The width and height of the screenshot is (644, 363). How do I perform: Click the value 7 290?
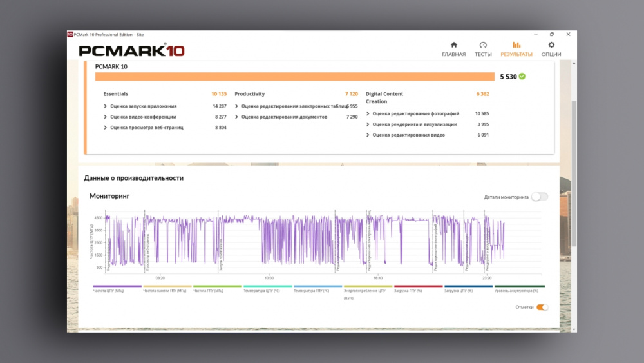pyautogui.click(x=352, y=117)
